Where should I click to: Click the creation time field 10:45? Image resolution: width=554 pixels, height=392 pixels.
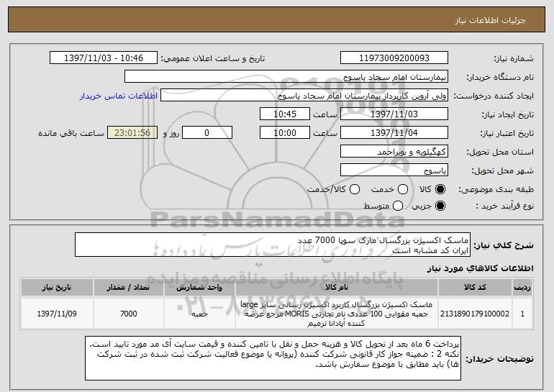point(285,114)
